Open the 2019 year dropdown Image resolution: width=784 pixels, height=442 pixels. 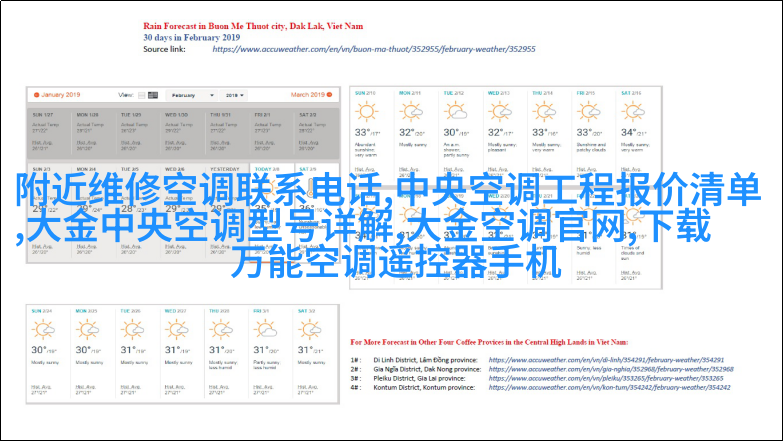pyautogui.click(x=234, y=95)
